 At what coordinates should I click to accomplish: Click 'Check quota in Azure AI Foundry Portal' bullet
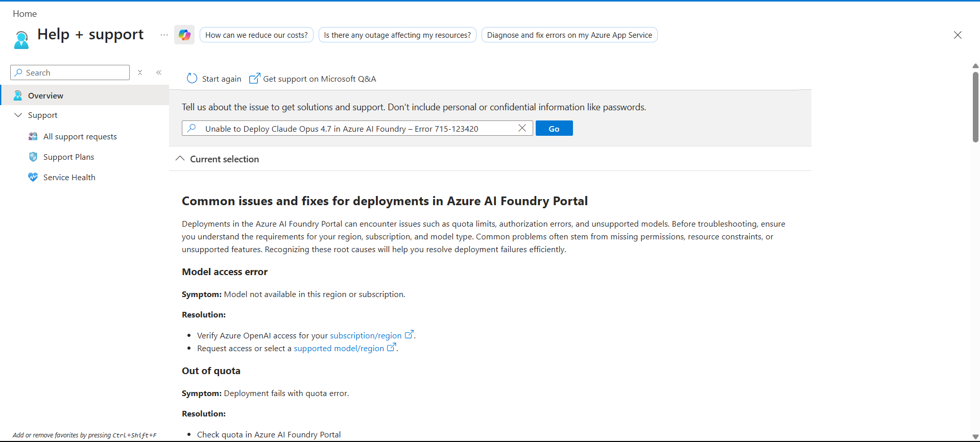tap(269, 435)
